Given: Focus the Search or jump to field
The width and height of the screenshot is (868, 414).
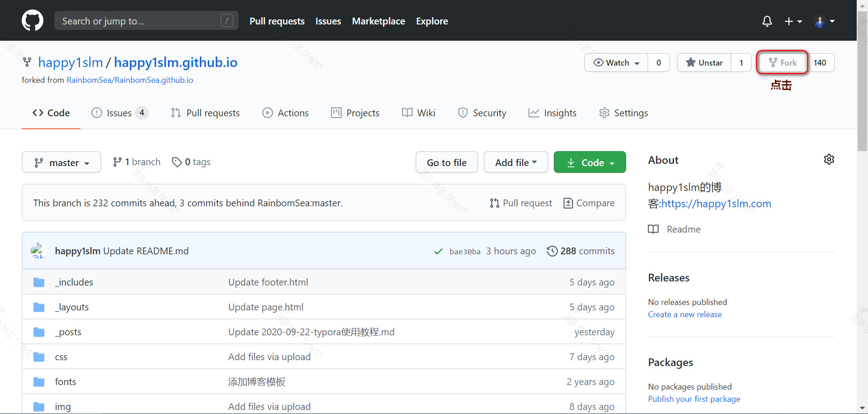Looking at the screenshot, I should pyautogui.click(x=146, y=20).
